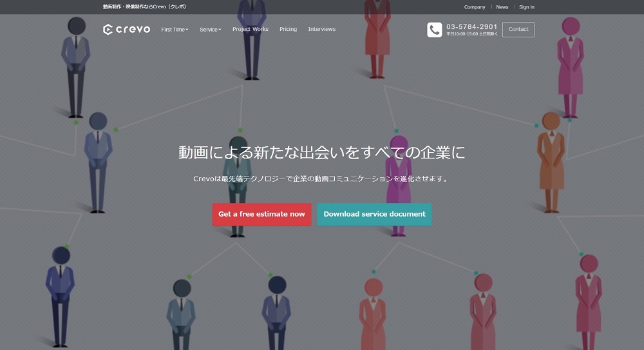Click the top bar tagline 動画制作 - 映像制作ならCrevo
This screenshot has height=350, width=644.
(x=144, y=7)
